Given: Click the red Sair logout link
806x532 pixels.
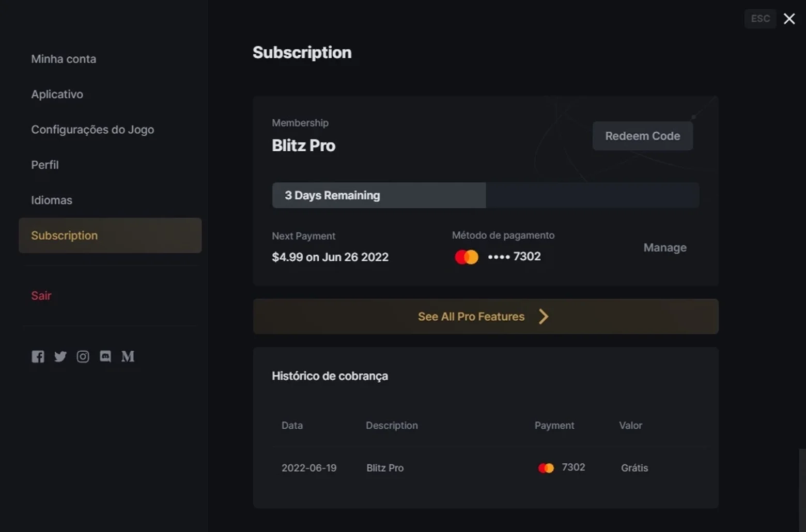Looking at the screenshot, I should click(x=41, y=295).
